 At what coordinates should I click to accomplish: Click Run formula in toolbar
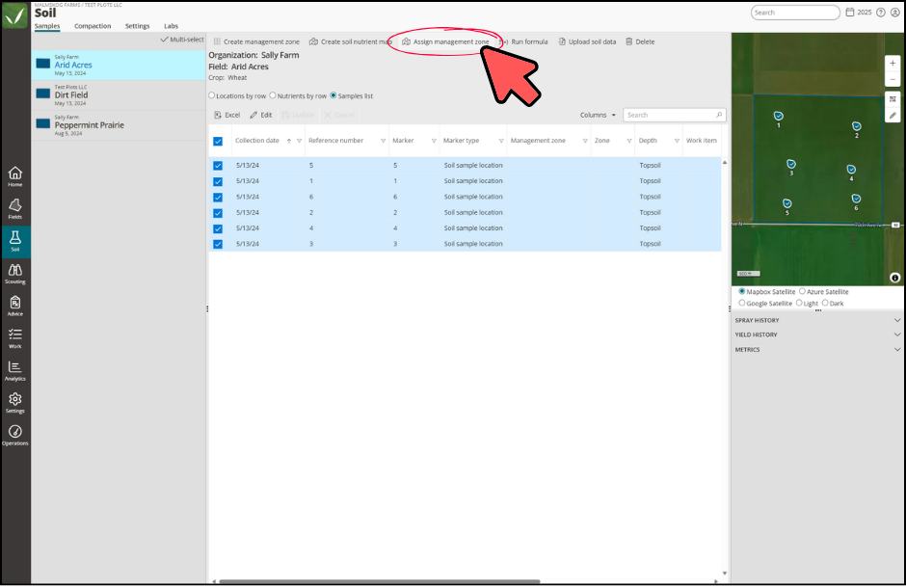524,41
